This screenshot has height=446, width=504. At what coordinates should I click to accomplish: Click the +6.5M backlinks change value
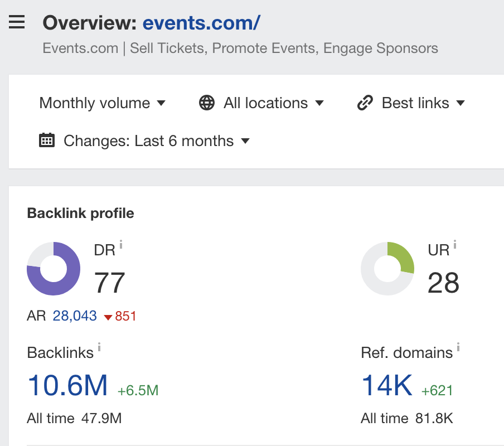click(138, 390)
